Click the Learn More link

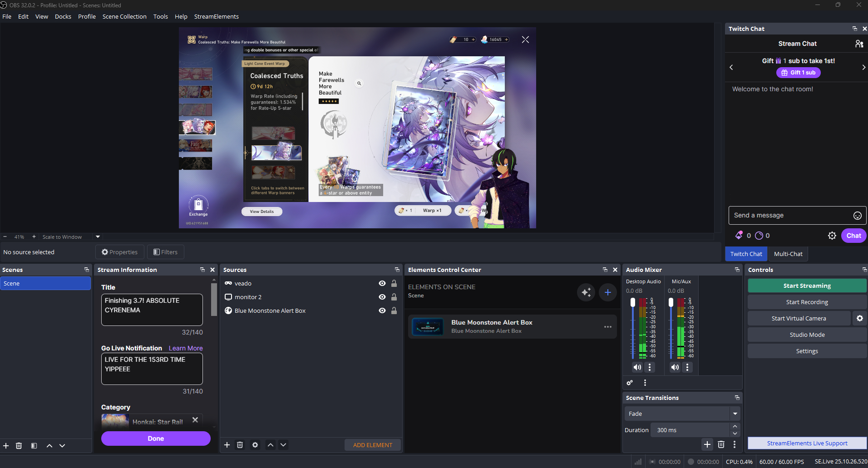click(186, 348)
